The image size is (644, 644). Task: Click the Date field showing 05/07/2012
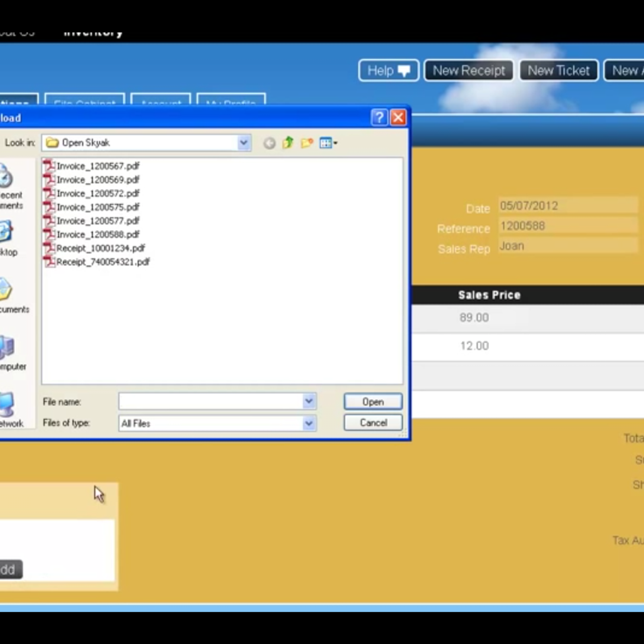click(x=568, y=206)
